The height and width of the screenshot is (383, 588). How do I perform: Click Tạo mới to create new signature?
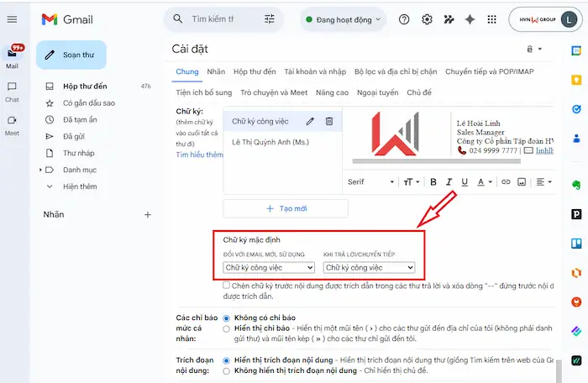click(285, 208)
